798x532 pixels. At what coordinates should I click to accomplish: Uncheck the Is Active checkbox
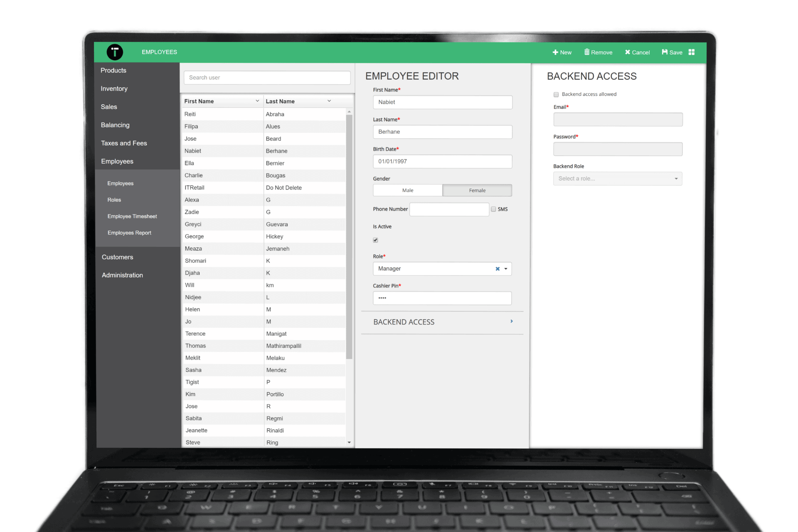click(375, 240)
